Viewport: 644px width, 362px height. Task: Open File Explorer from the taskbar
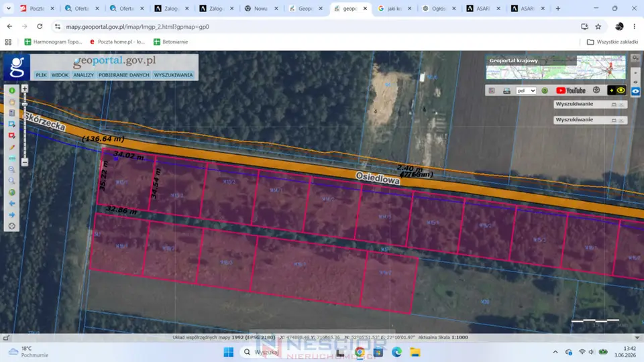click(x=415, y=352)
